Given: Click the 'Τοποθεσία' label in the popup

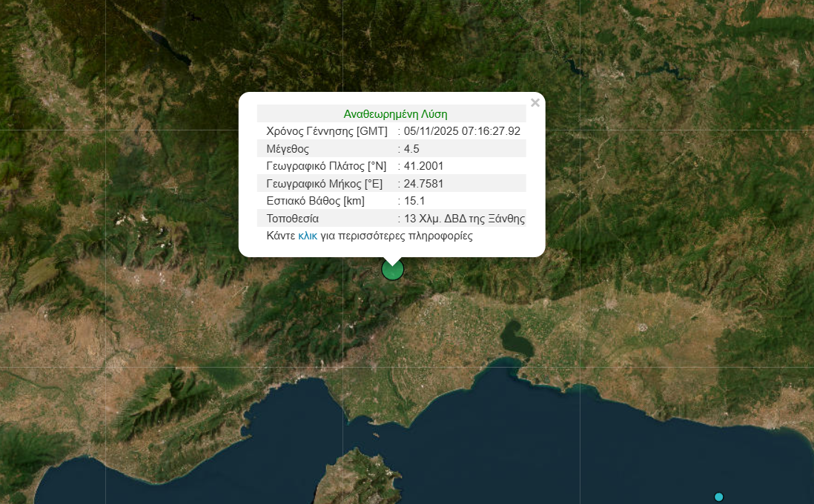Looking at the screenshot, I should coord(292,219).
